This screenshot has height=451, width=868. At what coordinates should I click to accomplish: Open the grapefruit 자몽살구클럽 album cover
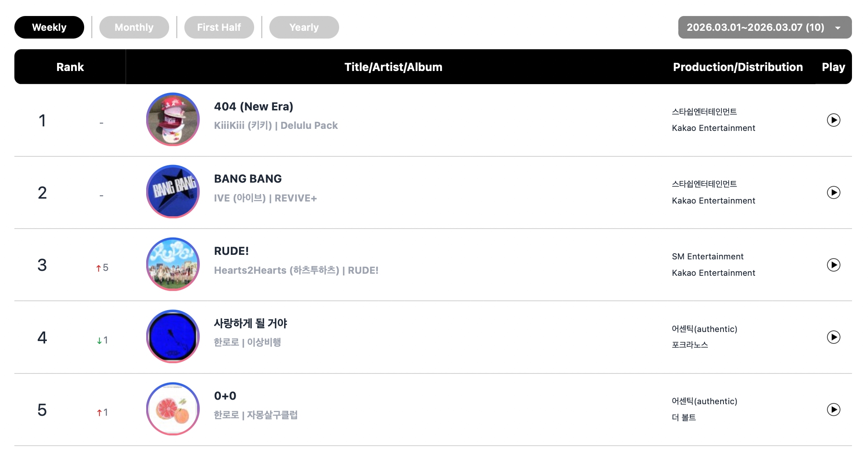tap(173, 409)
